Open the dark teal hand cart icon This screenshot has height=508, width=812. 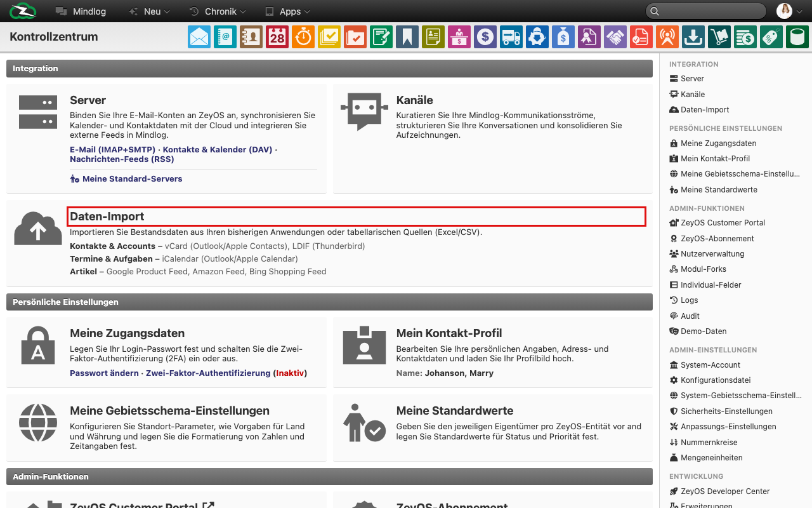coord(719,37)
